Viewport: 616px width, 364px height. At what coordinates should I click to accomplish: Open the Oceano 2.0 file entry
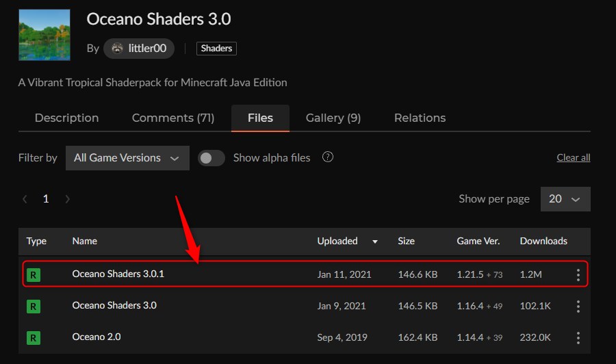[97, 337]
